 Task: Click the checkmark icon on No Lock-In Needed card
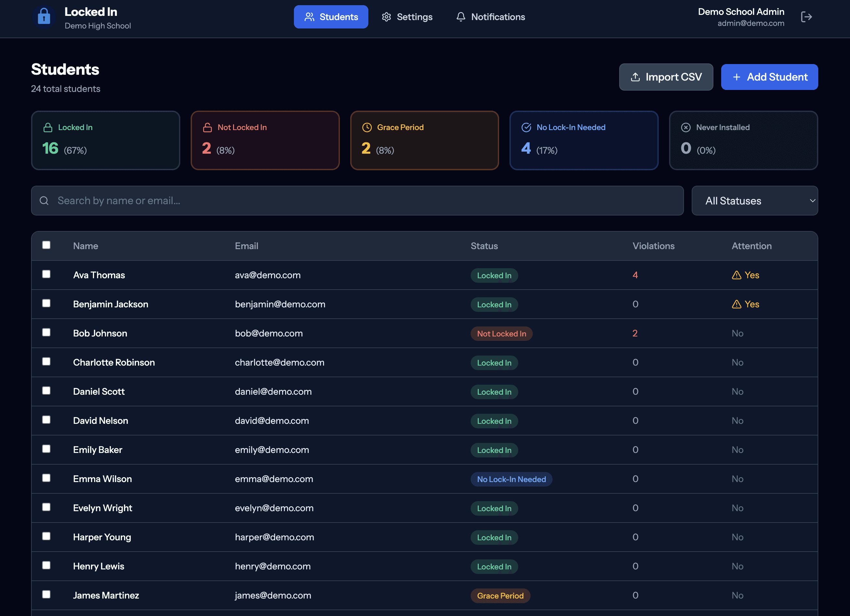526,127
